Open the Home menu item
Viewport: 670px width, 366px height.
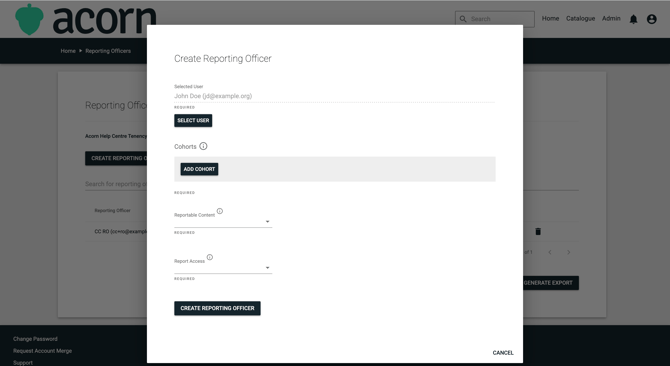550,18
